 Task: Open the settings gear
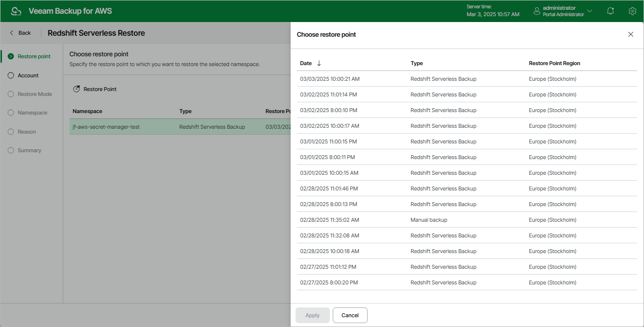coord(632,11)
